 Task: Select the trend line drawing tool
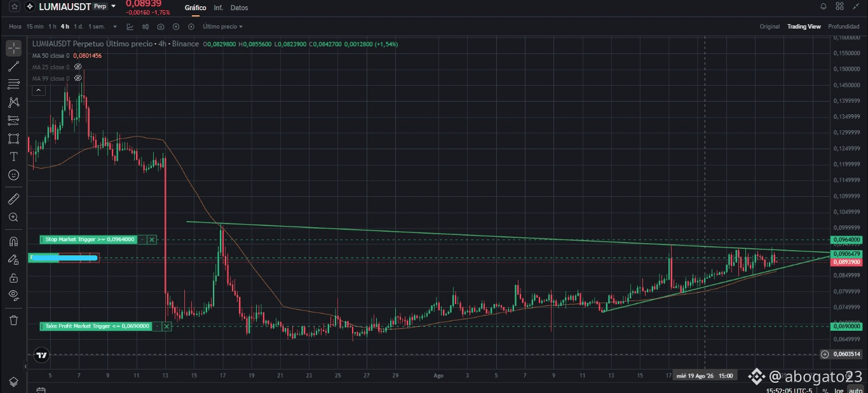click(x=13, y=66)
